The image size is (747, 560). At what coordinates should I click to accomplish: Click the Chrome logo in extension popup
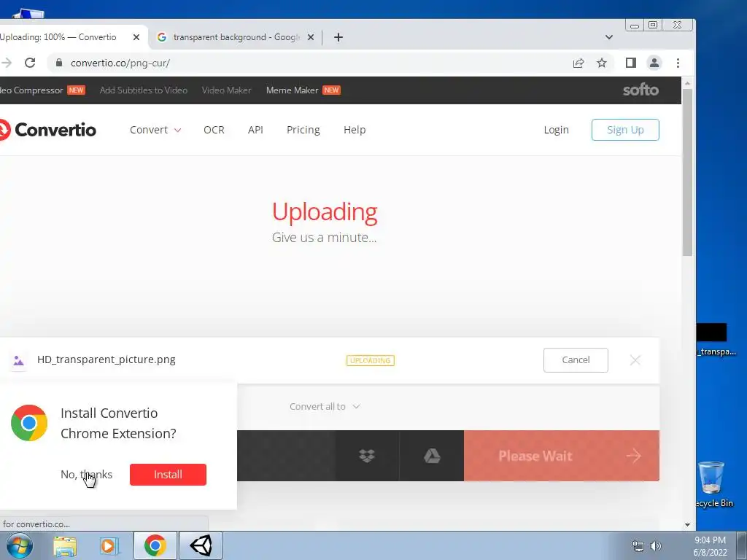coord(29,423)
